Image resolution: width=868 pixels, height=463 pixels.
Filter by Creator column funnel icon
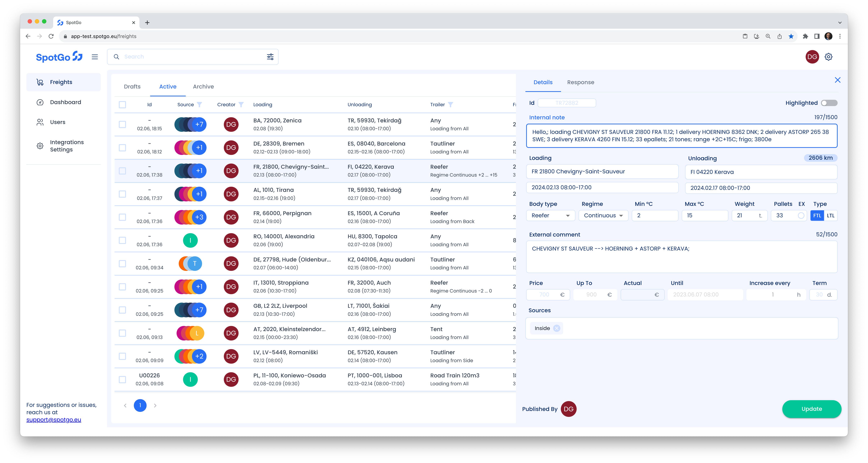(241, 105)
